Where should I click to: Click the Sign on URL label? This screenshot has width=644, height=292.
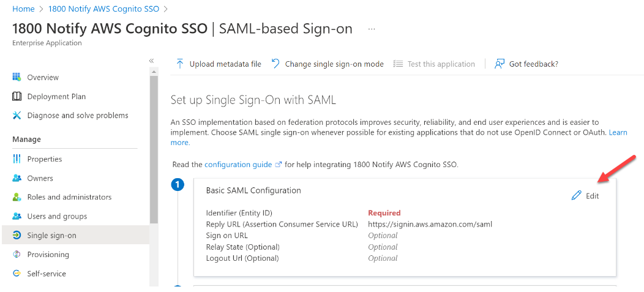[227, 235]
